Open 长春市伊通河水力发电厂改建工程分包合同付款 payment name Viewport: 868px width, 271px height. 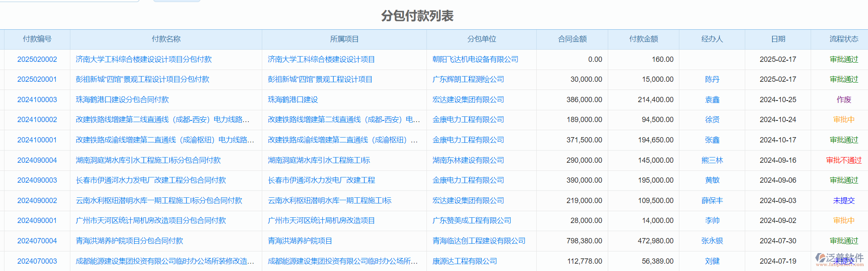click(151, 180)
